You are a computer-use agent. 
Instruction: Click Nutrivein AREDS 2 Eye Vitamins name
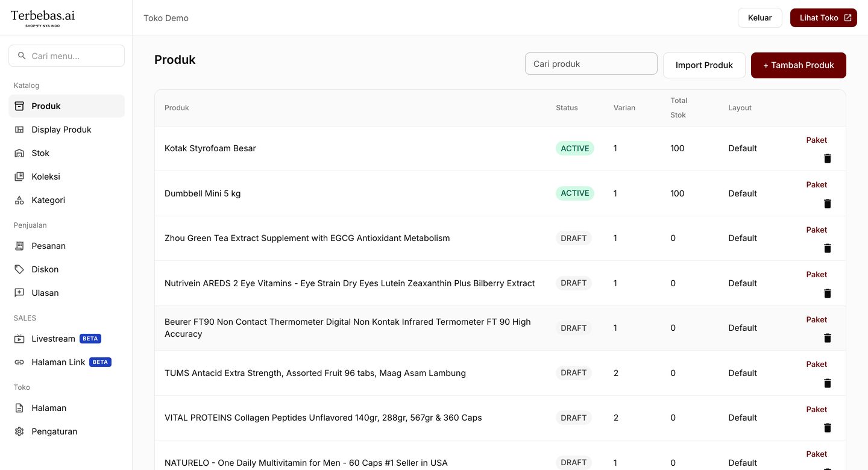tap(350, 283)
